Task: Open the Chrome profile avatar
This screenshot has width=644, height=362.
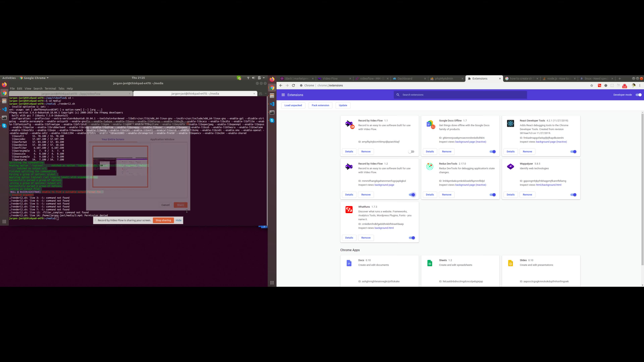Action: click(x=633, y=85)
